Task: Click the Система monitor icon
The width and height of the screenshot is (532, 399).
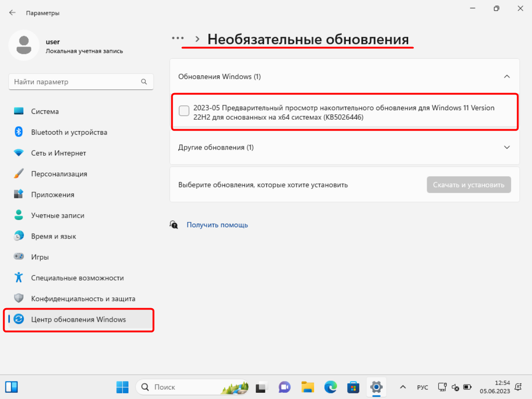Action: [x=19, y=111]
